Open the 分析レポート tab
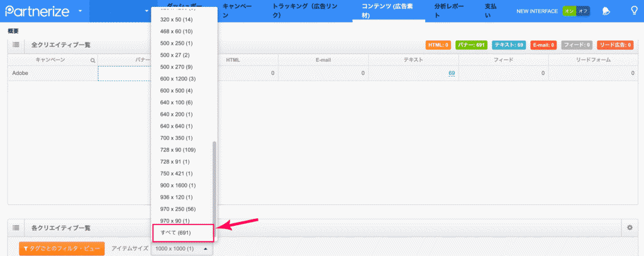The width and height of the screenshot is (644, 256). click(x=450, y=11)
